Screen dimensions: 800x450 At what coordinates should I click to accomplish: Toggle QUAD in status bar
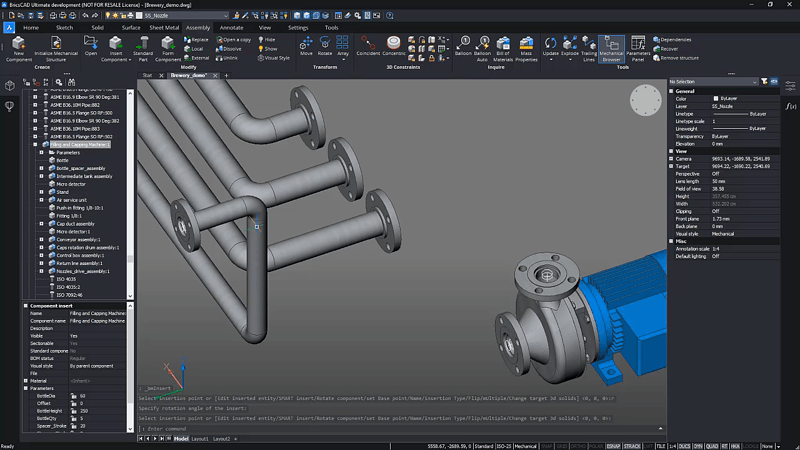tap(712, 446)
